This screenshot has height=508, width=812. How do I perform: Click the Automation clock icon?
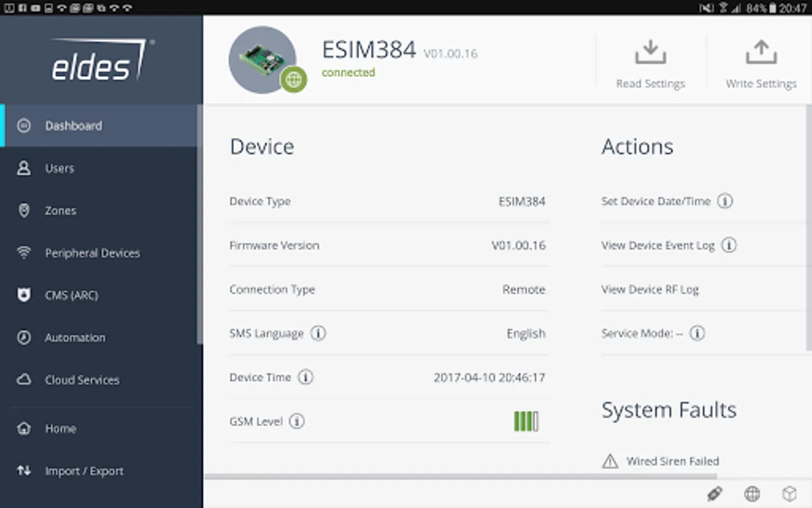point(24,337)
